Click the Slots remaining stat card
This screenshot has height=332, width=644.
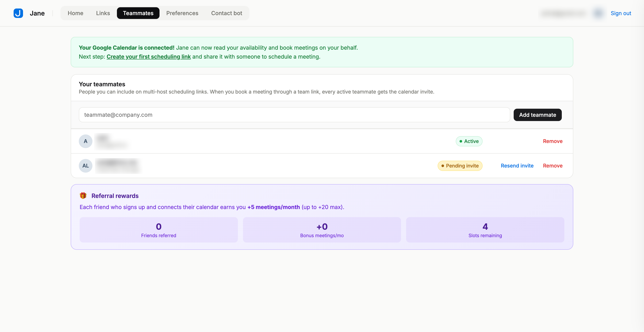[485, 230]
